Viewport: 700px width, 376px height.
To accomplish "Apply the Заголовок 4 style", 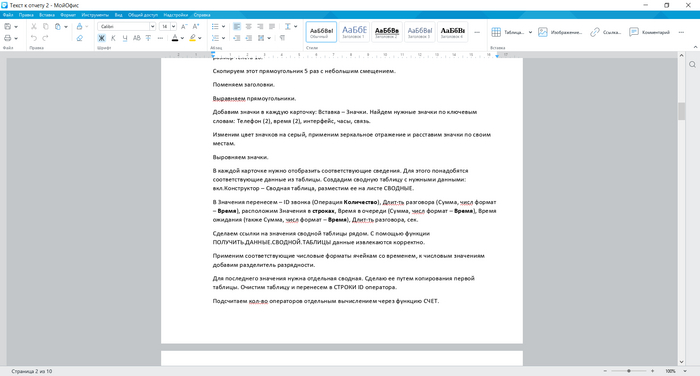I will pyautogui.click(x=452, y=32).
